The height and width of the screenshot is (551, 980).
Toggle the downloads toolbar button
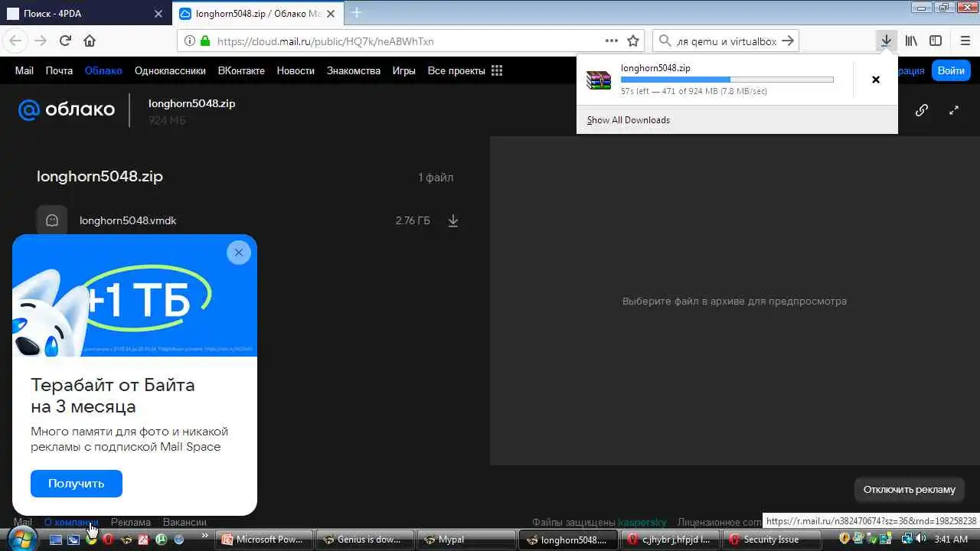point(886,41)
